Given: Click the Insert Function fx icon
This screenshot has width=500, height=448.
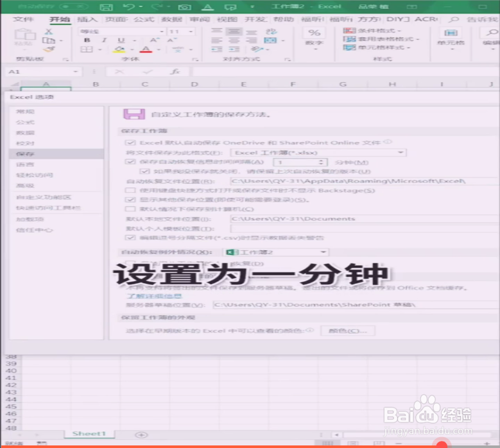Looking at the screenshot, I should (175, 71).
